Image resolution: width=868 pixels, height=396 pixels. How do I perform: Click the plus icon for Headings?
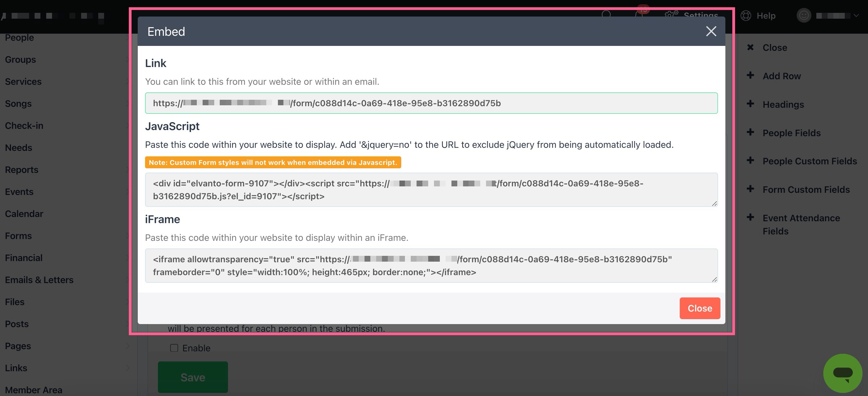coord(750,104)
